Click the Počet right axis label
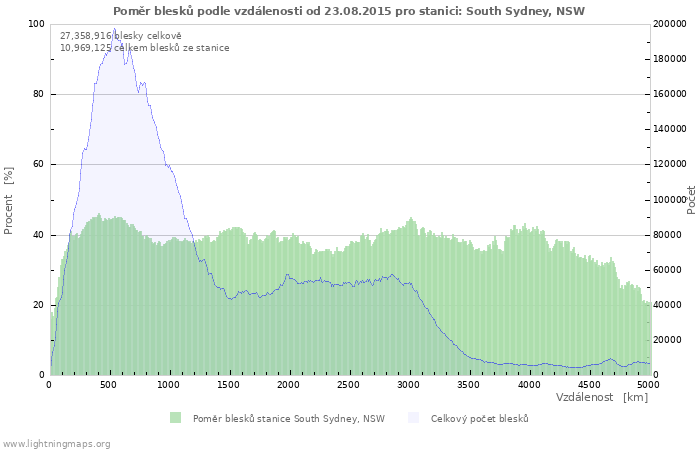Viewport: 700px width, 450px height. point(691,199)
